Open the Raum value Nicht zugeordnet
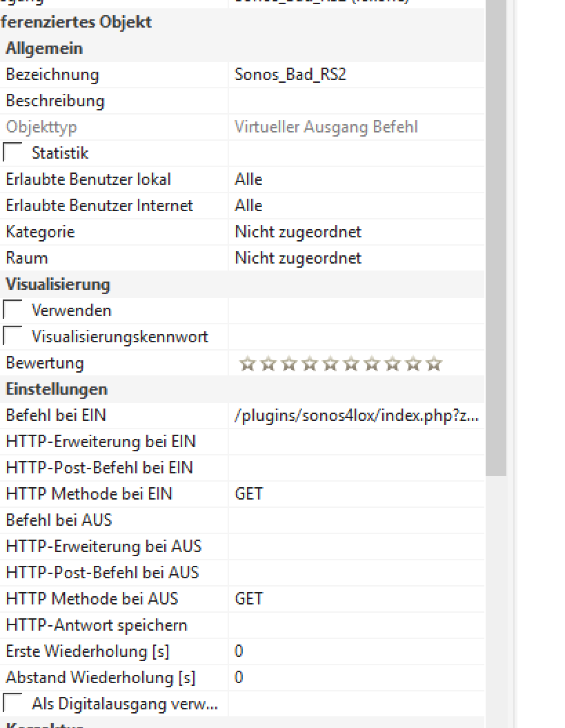Viewport: 565px width, 728px height. click(x=356, y=258)
